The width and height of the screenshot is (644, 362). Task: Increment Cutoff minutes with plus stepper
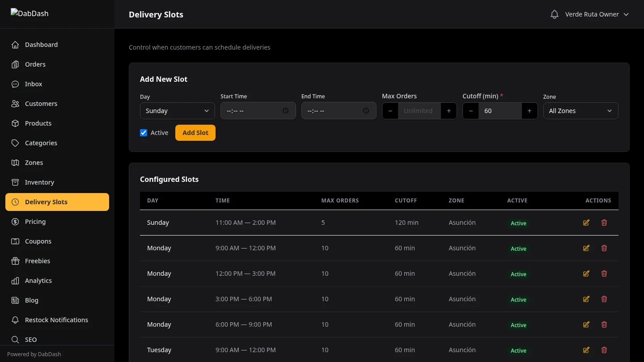[529, 110]
